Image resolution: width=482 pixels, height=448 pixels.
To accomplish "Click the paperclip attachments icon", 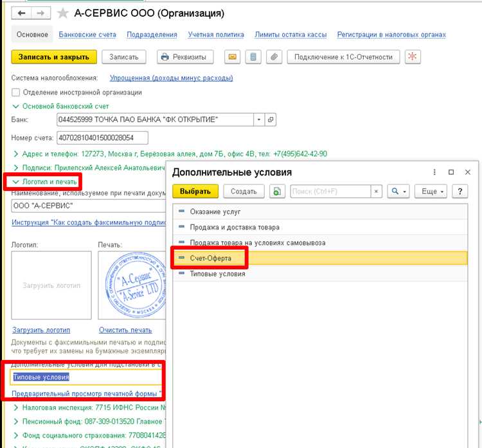I will tap(274, 57).
